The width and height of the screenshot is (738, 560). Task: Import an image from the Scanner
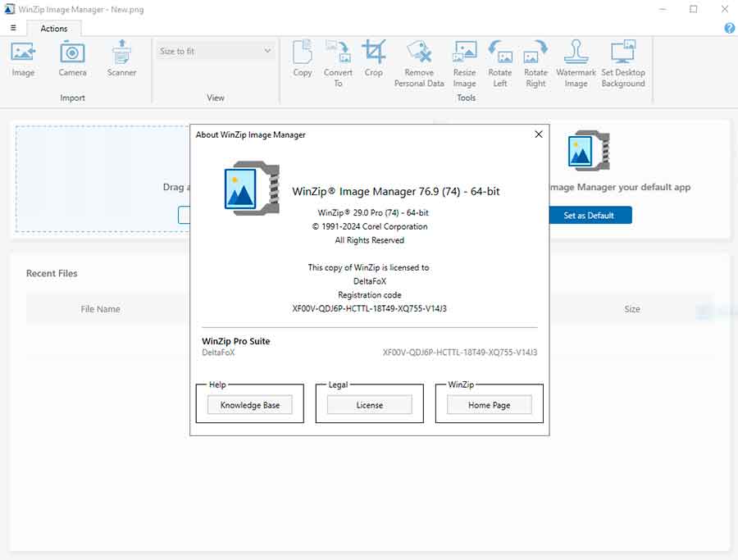pyautogui.click(x=121, y=59)
